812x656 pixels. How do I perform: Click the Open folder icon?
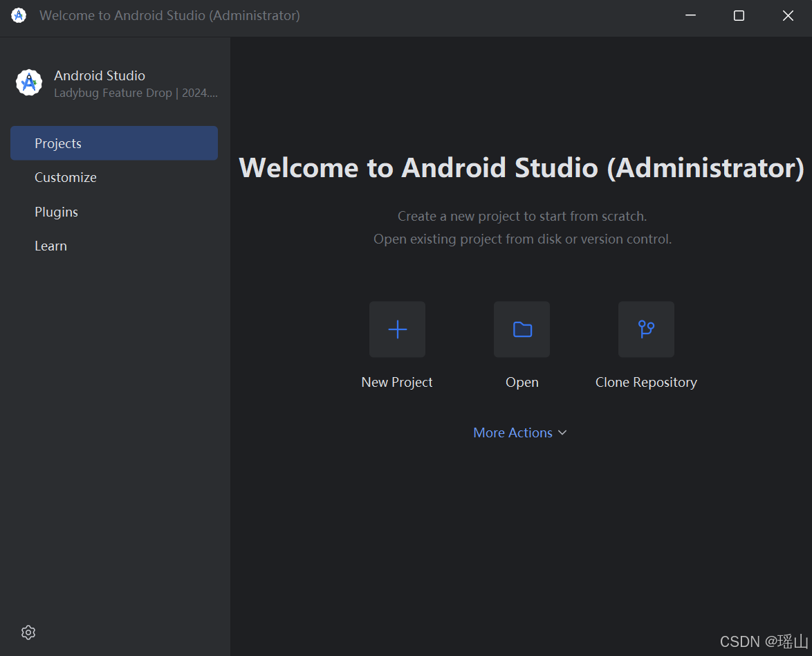pos(522,329)
